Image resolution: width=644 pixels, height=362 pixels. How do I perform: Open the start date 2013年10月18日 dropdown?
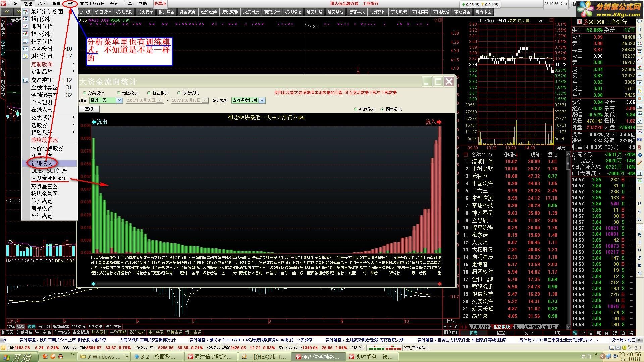point(160,100)
